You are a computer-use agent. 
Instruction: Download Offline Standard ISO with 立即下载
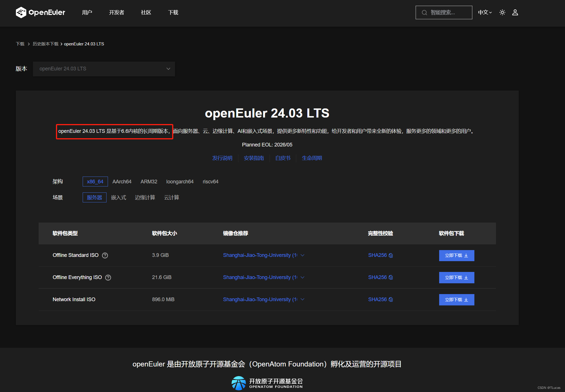point(456,255)
